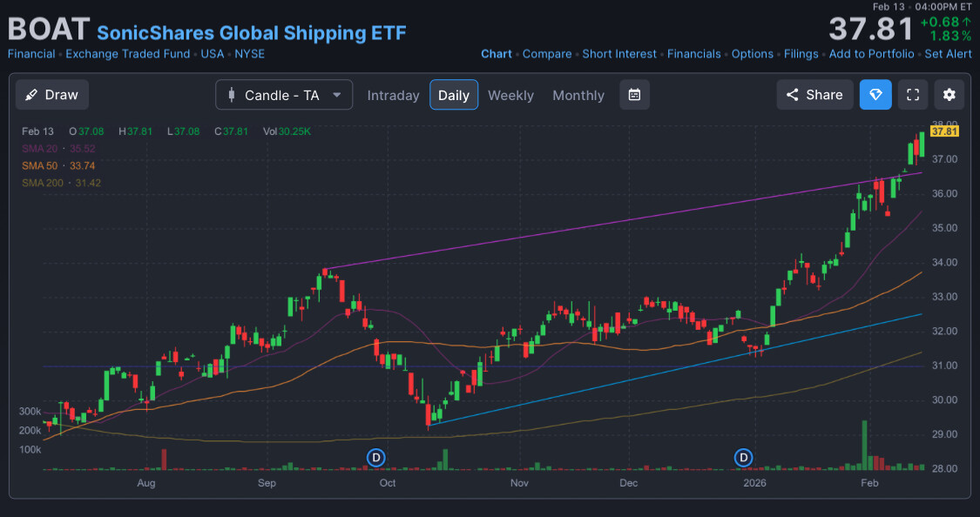Viewport: 980px width, 517px height.
Task: Go to Short Interest tab
Action: tap(619, 54)
